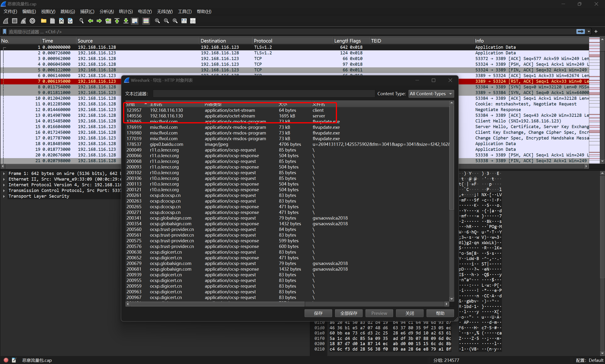This screenshot has height=364, width=605.
Task: Open display filter history dropdown
Action: pyautogui.click(x=589, y=32)
